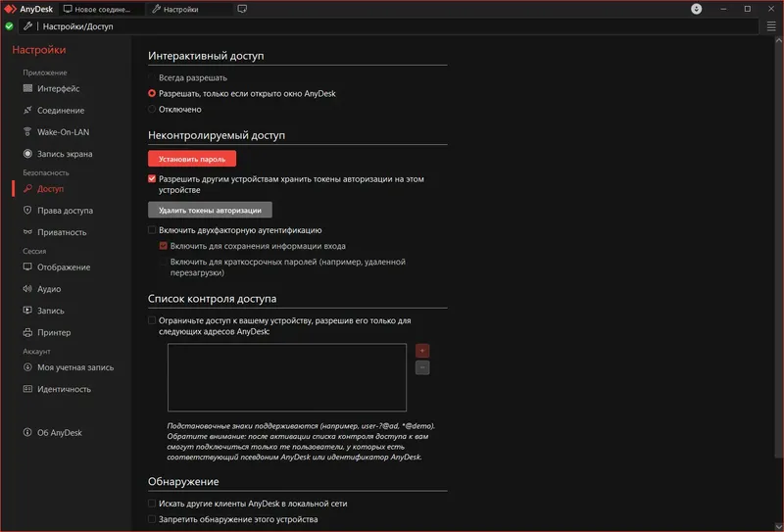Open the Принтер printer icon

(x=27, y=332)
